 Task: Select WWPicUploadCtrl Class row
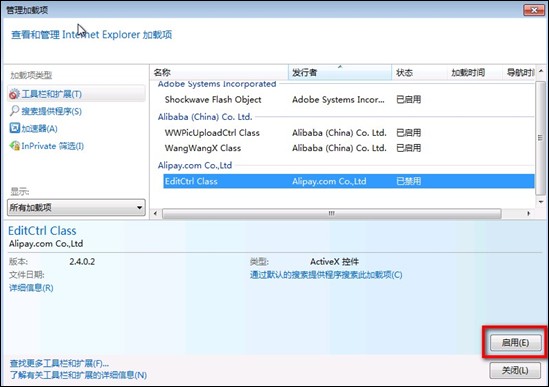349,133
